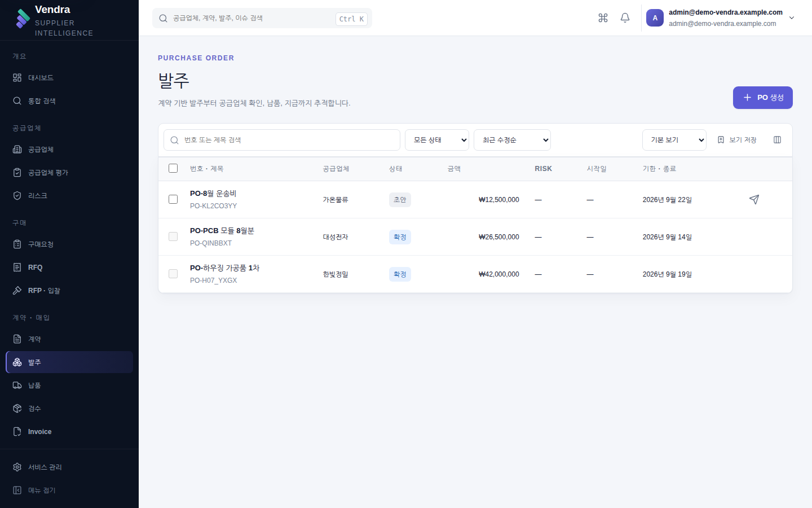Click 메뉴 접기 to collapse sidebar

click(x=69, y=490)
